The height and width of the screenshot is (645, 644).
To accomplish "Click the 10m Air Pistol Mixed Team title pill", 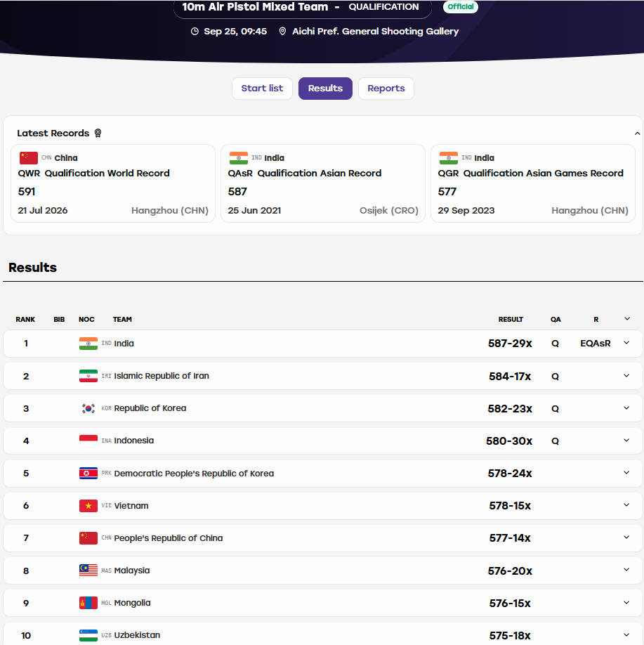I will click(x=303, y=8).
